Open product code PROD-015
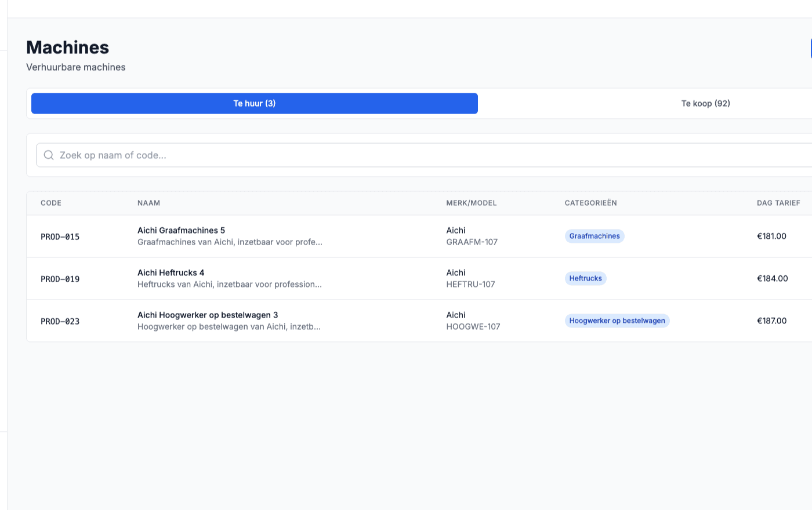The image size is (812, 510). (60, 236)
